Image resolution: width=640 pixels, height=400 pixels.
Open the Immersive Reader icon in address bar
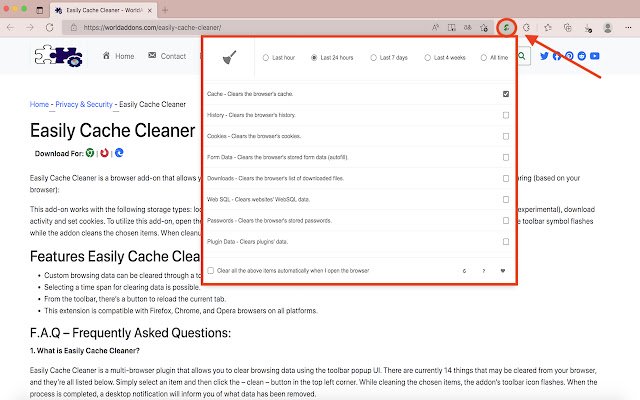pyautogui.click(x=451, y=27)
